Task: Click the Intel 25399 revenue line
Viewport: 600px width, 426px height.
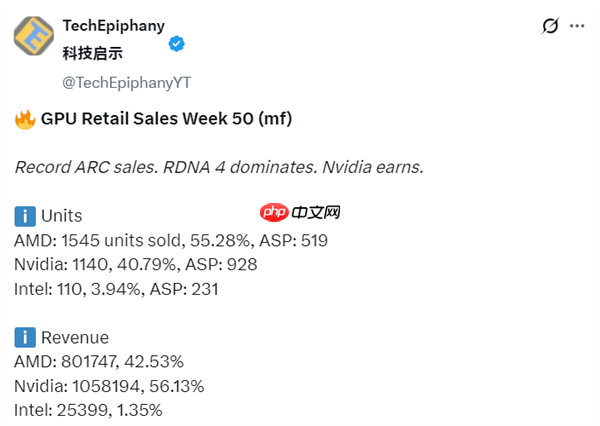Action: point(88,410)
